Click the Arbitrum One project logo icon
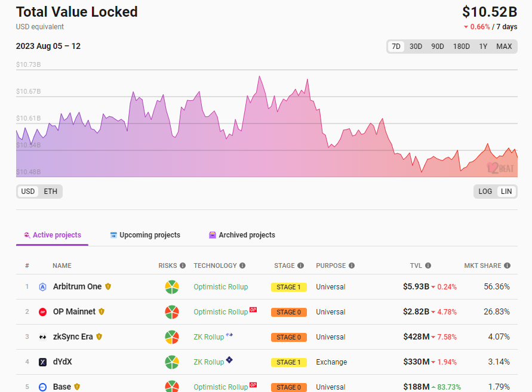This screenshot has height=392, width=532. pos(42,287)
